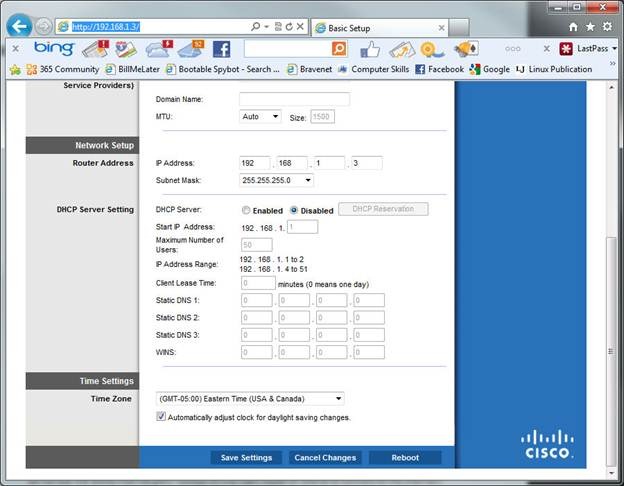The image size is (624, 486).
Task: Click the add to favorites bar star
Action: (x=16, y=70)
